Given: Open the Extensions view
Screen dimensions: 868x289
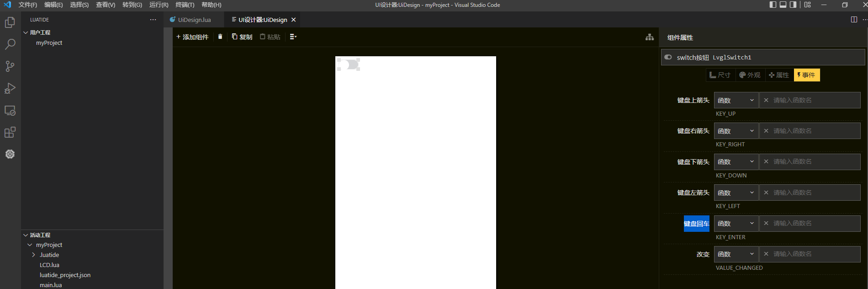Looking at the screenshot, I should click(10, 132).
